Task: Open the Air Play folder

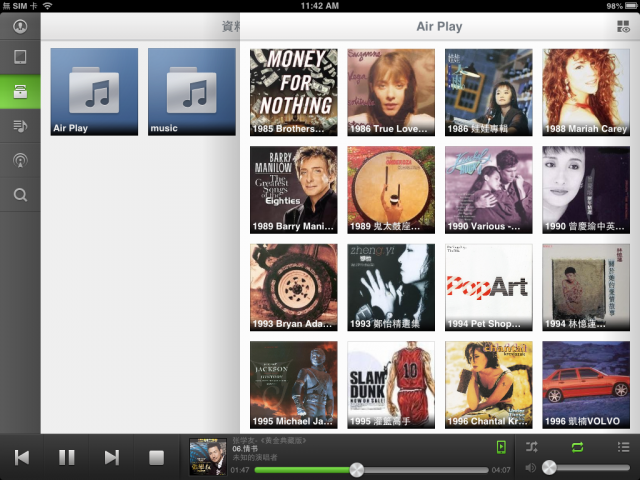Action: (x=94, y=92)
